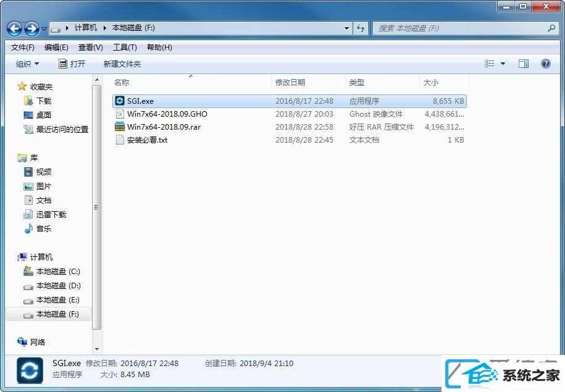
Task: Click the Back navigation arrow
Action: click(14, 28)
